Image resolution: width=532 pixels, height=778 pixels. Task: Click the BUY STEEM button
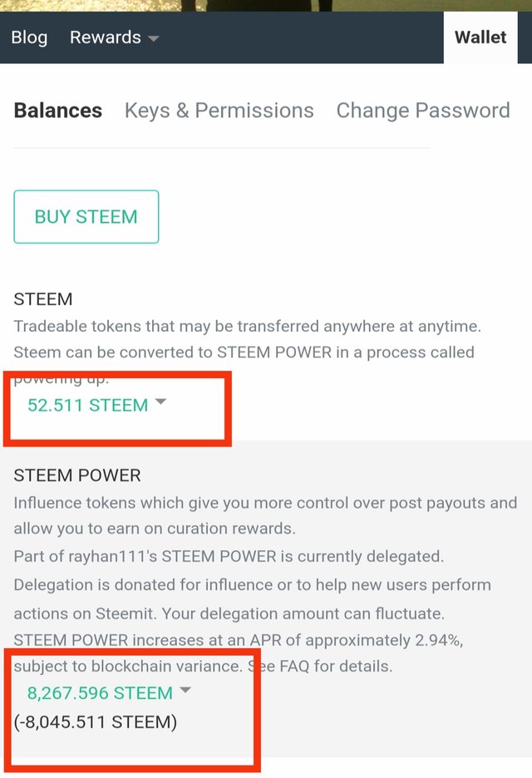pos(86,217)
